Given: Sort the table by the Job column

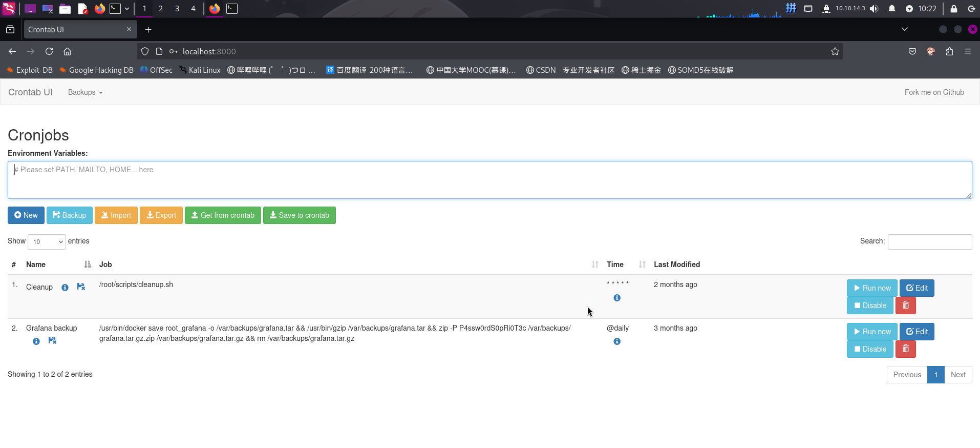Looking at the screenshot, I should coord(595,264).
